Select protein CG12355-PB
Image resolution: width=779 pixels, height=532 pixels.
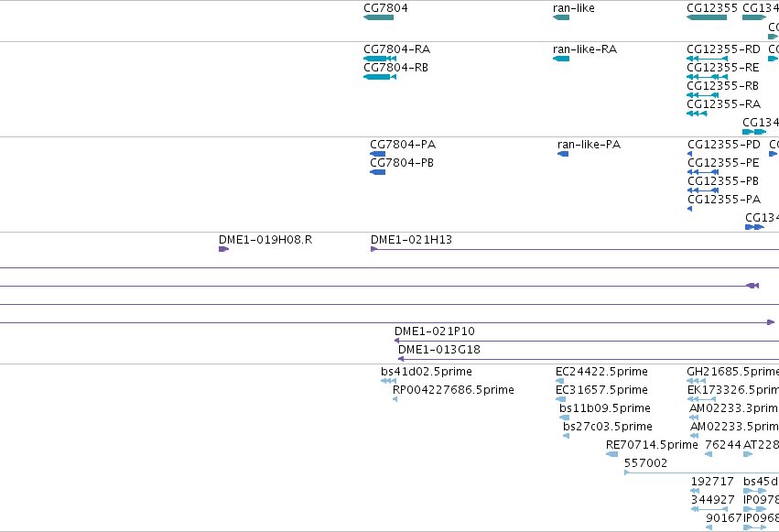pyautogui.click(x=703, y=190)
